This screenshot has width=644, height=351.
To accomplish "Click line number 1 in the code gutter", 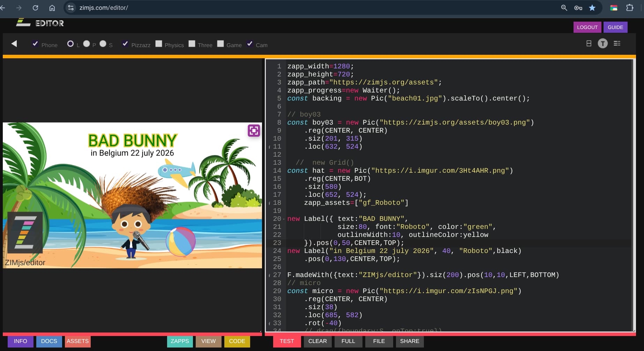I will click(x=279, y=66).
